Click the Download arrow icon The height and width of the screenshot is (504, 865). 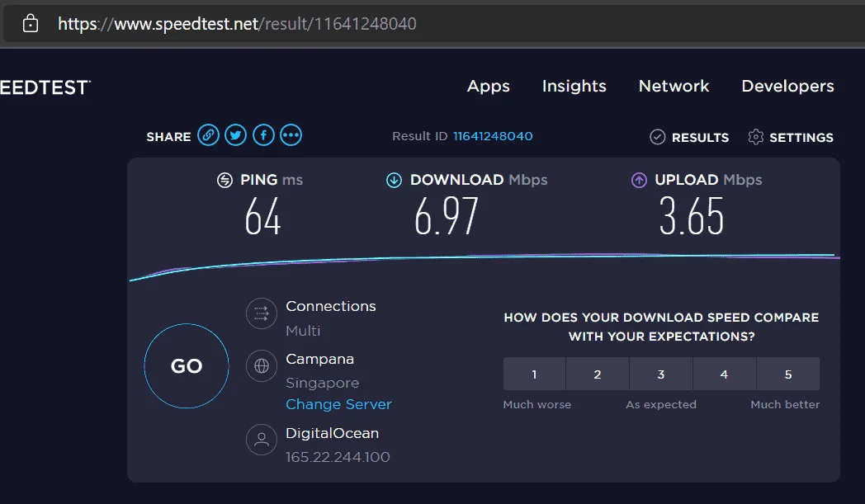tap(394, 181)
